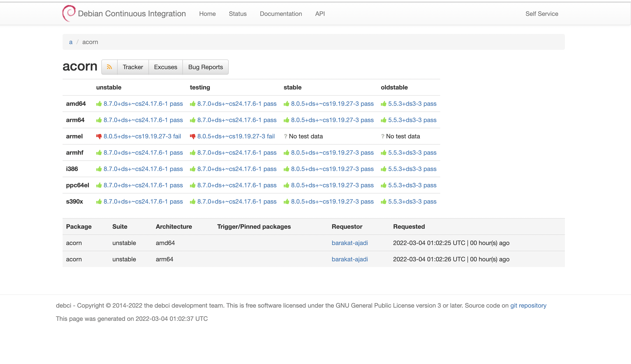Click thumbs-up icon for amd64 oldstable
The image size is (631, 364).
[384, 104]
